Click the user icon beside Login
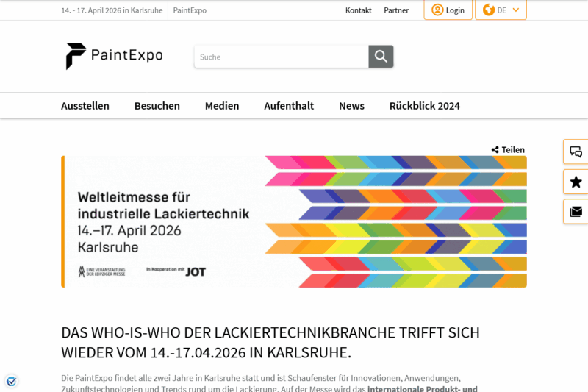The height and width of the screenshot is (392, 588). pyautogui.click(x=437, y=10)
